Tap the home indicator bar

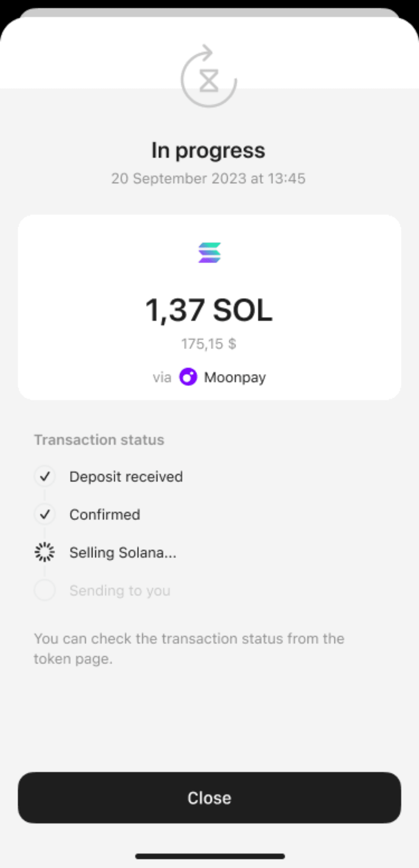coord(210,856)
